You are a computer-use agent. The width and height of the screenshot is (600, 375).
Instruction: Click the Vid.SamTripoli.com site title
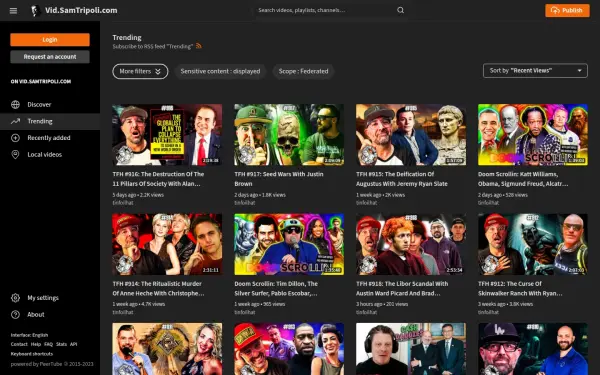[x=81, y=10]
